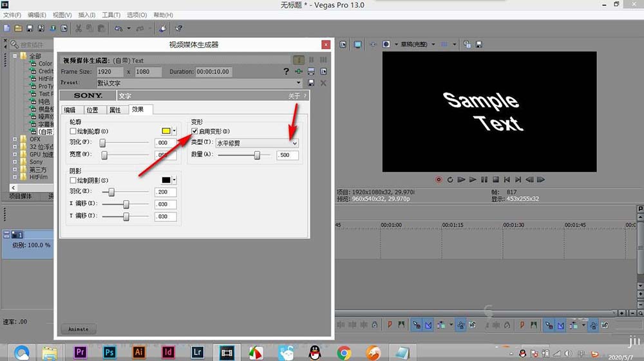Screen dimensions: 644x361
Task: Open the Preset 默认文字 dropdown
Action: 298,83
